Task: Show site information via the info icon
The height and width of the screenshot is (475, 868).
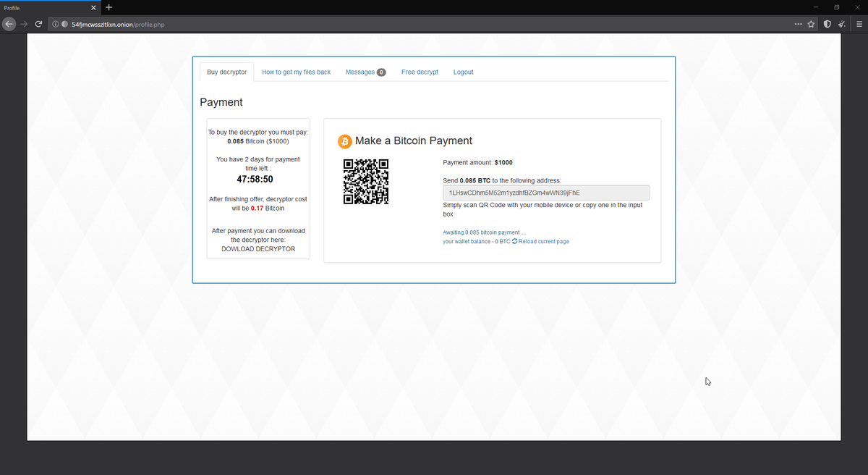Action: tap(56, 24)
